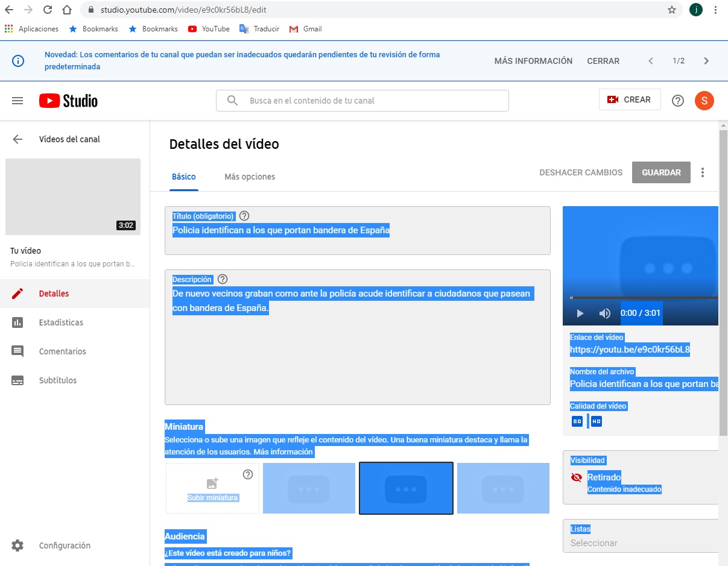This screenshot has width=728, height=566.
Task: Click the MÁS INFORMACIÓN link in banner
Action: click(533, 61)
